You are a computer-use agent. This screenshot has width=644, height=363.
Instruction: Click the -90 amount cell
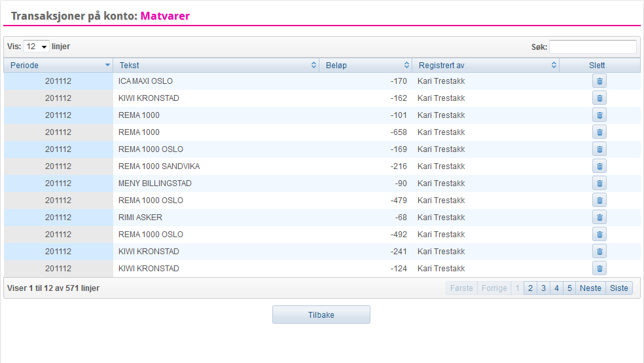[366, 183]
